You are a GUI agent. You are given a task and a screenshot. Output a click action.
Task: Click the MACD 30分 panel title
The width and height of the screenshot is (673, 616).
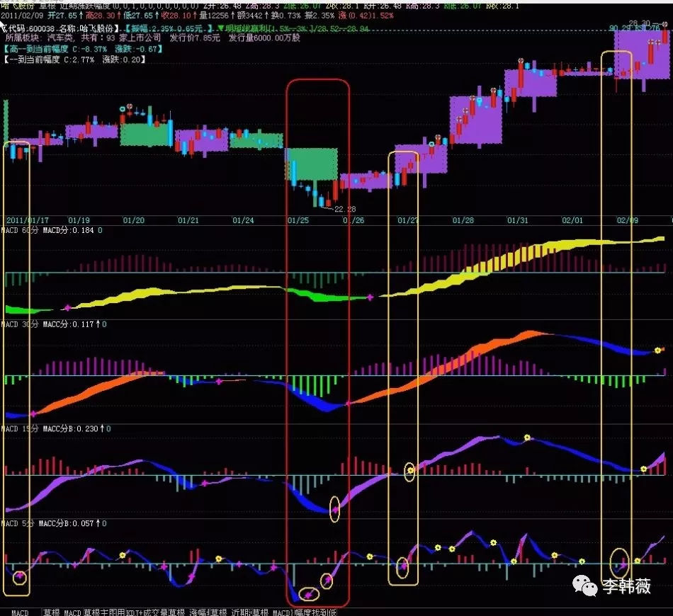[20, 324]
